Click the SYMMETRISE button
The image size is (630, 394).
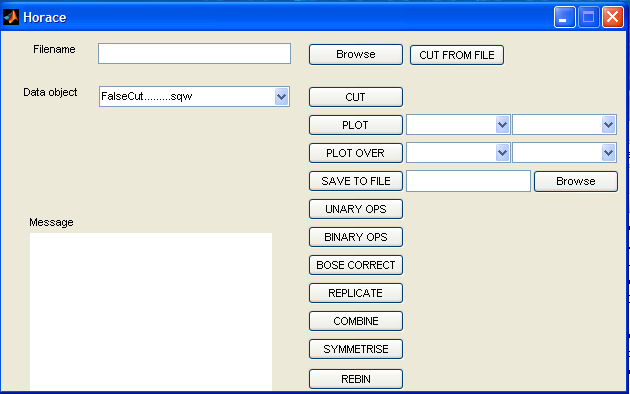(356, 349)
